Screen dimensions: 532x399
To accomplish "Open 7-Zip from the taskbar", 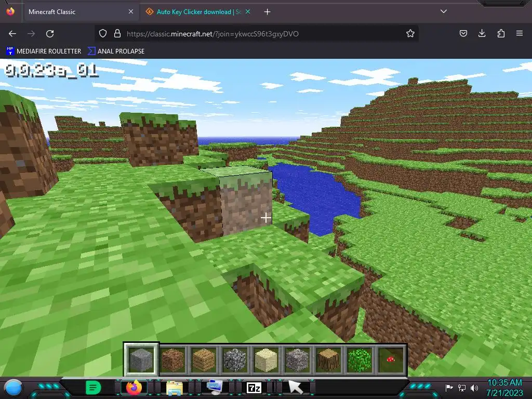I will tap(254, 388).
